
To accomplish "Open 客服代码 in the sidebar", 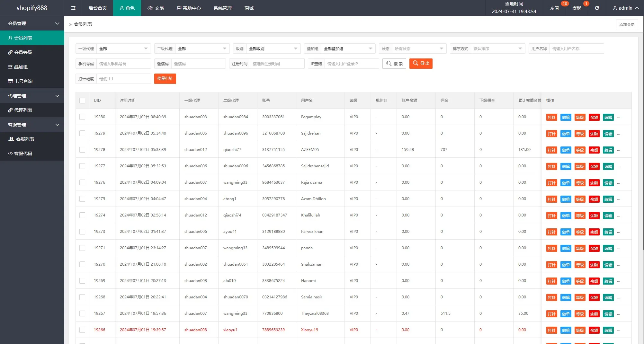I will click(23, 154).
